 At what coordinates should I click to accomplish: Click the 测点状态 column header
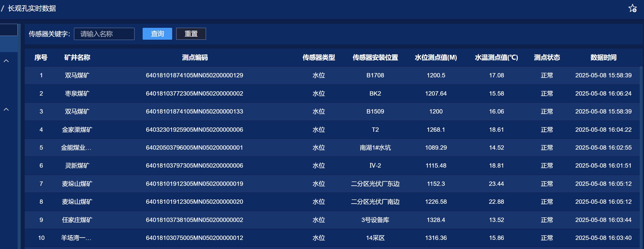click(547, 58)
